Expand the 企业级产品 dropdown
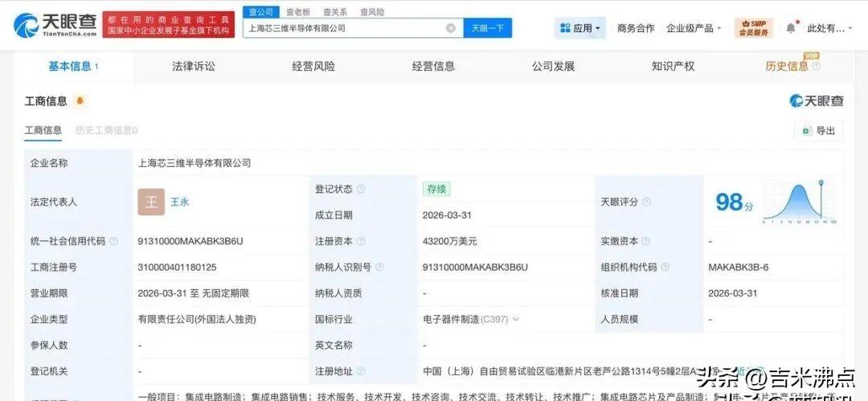 [694, 28]
